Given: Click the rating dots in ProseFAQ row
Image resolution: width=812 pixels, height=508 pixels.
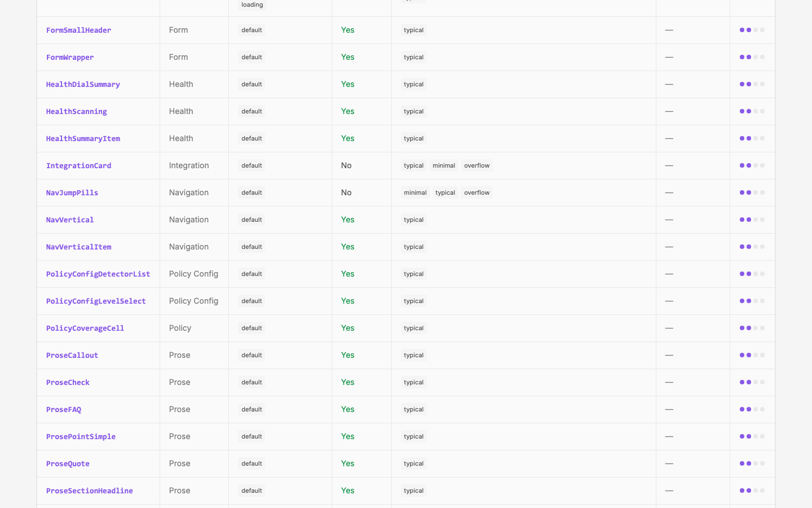Looking at the screenshot, I should (752, 409).
